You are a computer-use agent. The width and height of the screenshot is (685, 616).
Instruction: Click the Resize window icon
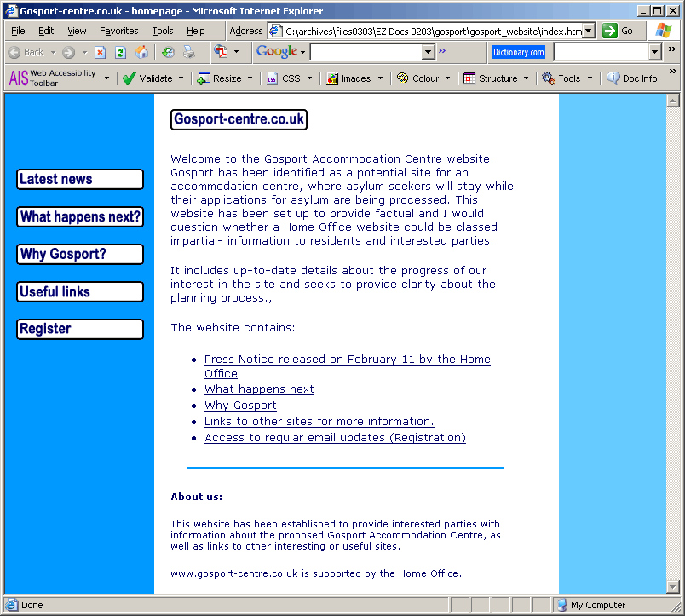point(204,78)
